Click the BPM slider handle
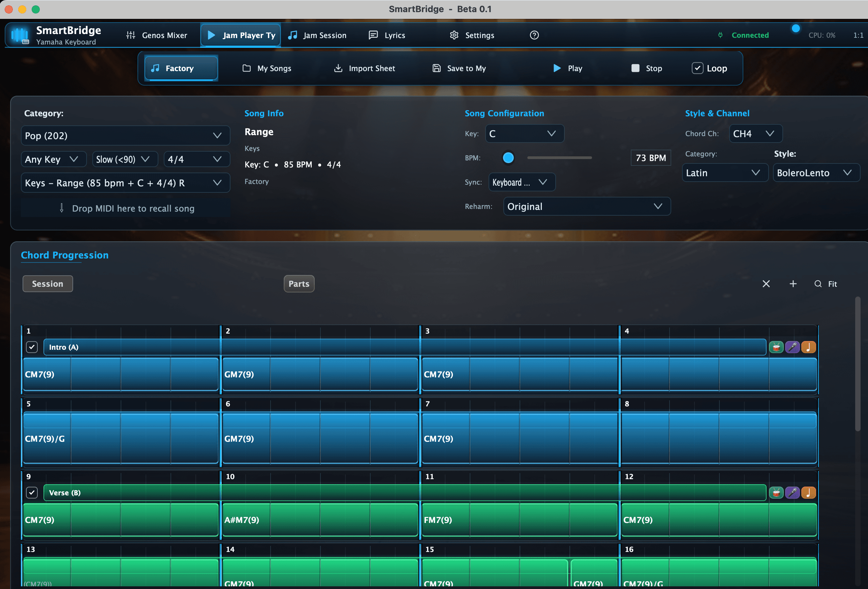868x589 pixels. (x=508, y=158)
